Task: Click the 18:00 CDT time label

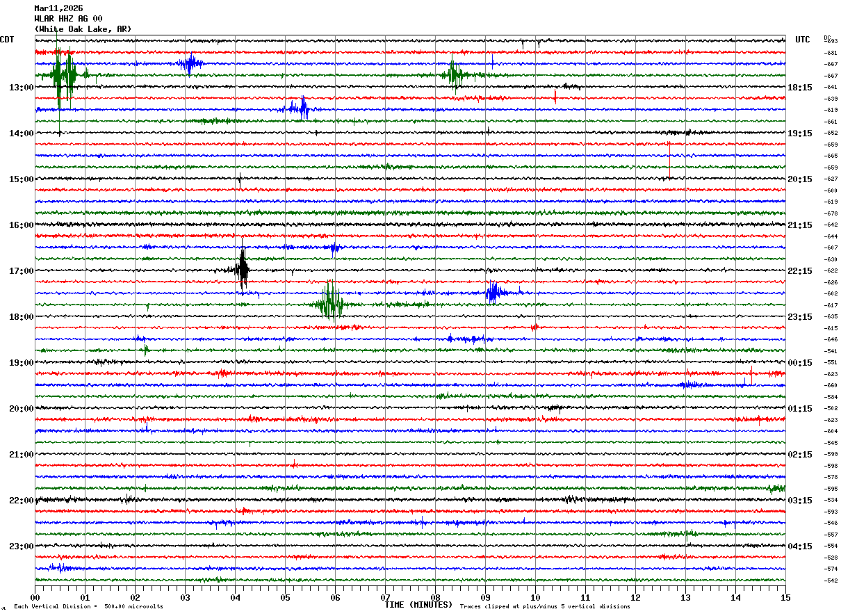Action: tap(21, 317)
